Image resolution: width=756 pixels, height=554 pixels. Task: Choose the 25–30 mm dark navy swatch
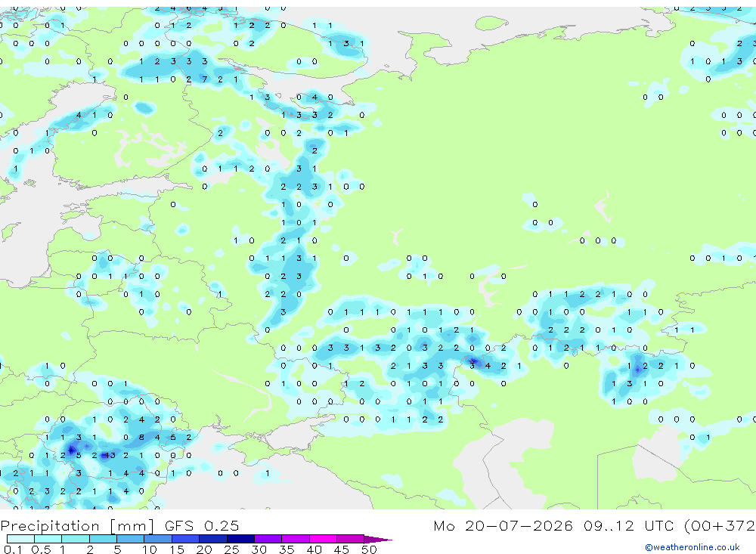pyautogui.click(x=240, y=539)
